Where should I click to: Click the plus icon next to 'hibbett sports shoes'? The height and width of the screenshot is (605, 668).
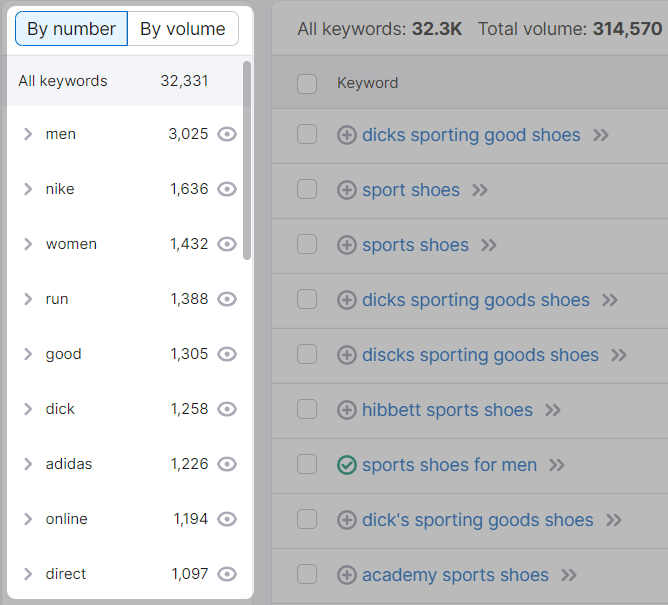pyautogui.click(x=347, y=410)
